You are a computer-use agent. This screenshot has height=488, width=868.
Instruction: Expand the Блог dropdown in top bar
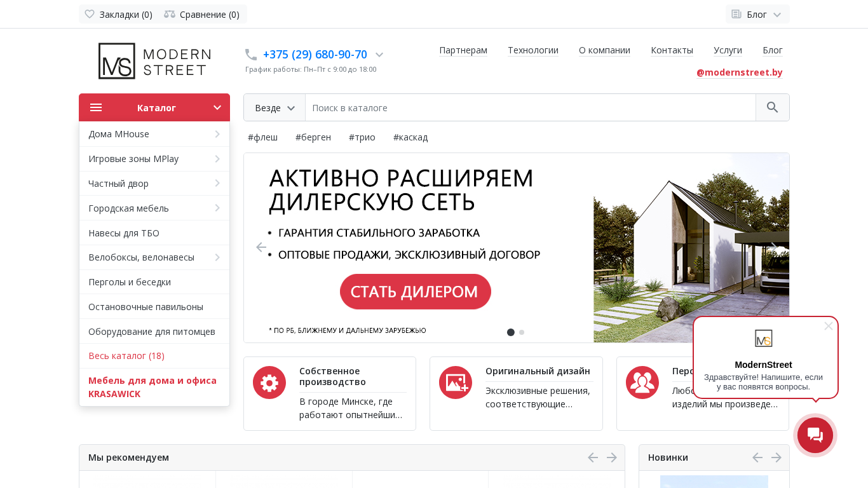776,14
